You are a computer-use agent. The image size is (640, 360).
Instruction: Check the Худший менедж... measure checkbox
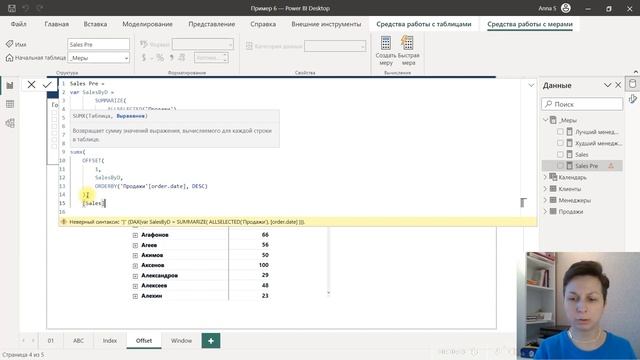tap(560, 143)
